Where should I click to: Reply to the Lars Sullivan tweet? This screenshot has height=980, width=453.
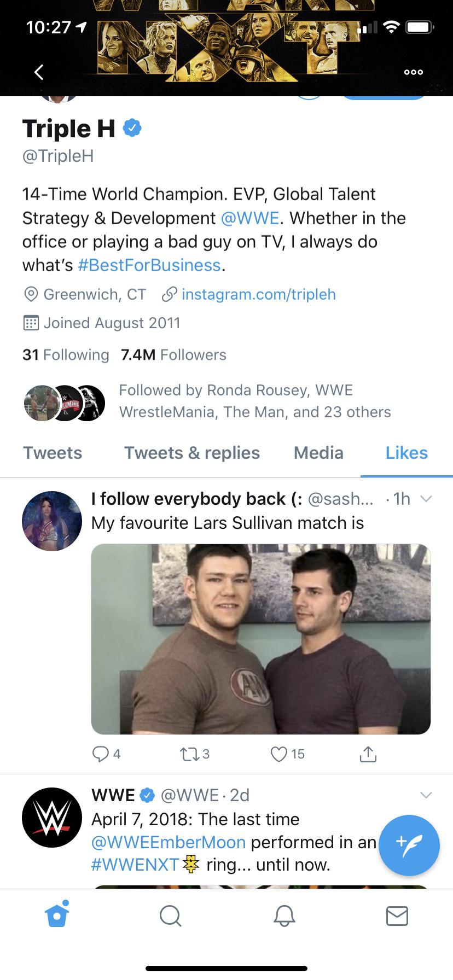[x=101, y=754]
